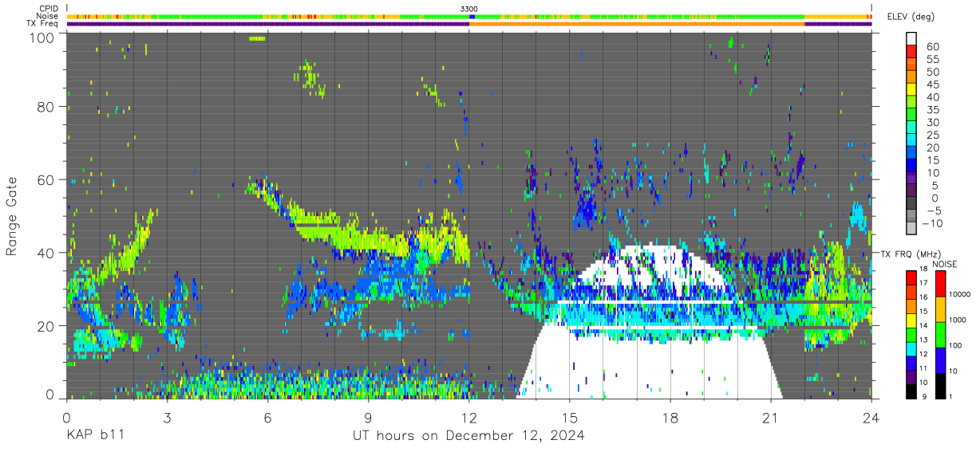Pick the green segment of NOISE colorbar
The height and width of the screenshot is (452, 980).
[939, 333]
